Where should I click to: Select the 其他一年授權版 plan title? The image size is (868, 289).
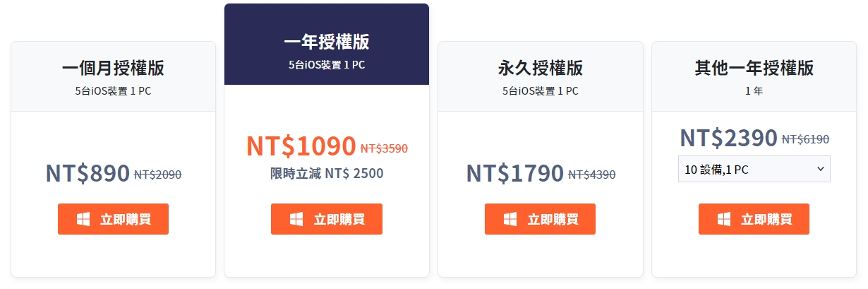754,68
